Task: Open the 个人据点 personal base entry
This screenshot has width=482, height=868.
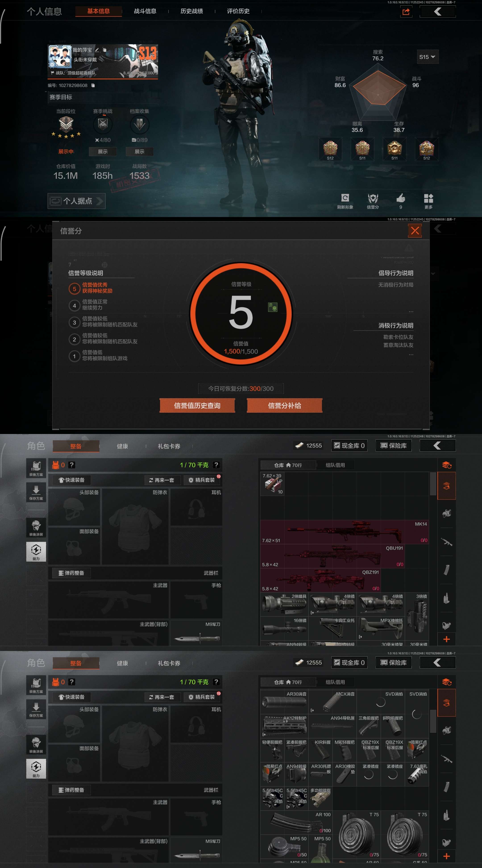Action: pyautogui.click(x=77, y=201)
